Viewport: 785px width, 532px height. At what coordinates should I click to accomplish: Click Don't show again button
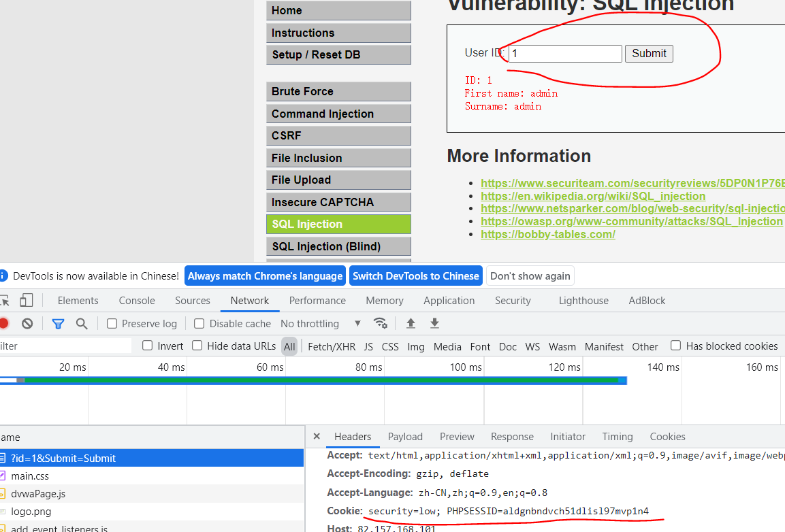(x=530, y=276)
